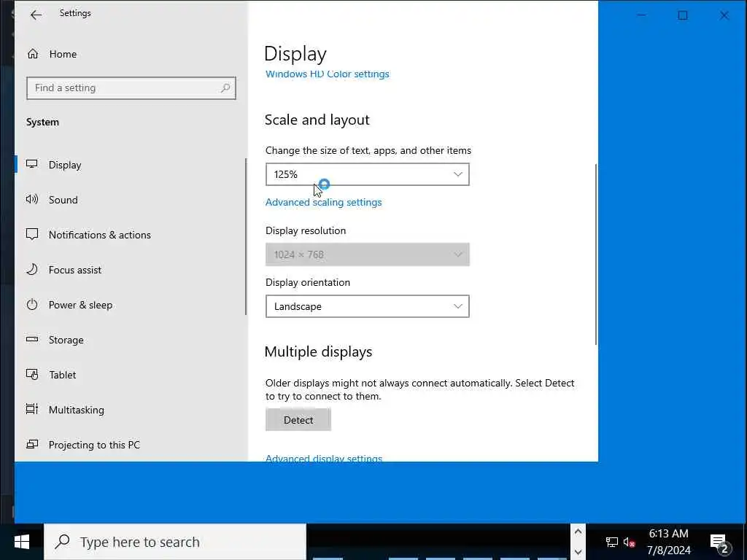Minimize the Settings window
The height and width of the screenshot is (560, 747).
641,15
